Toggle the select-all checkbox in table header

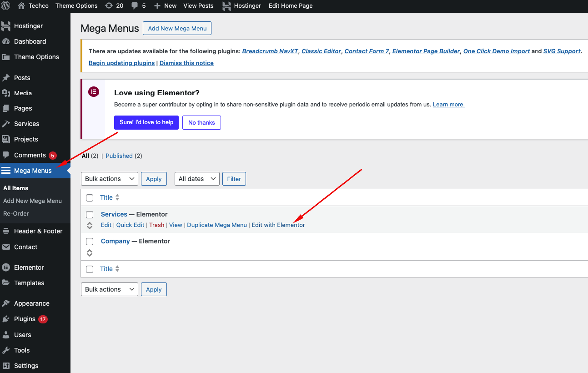click(x=90, y=198)
